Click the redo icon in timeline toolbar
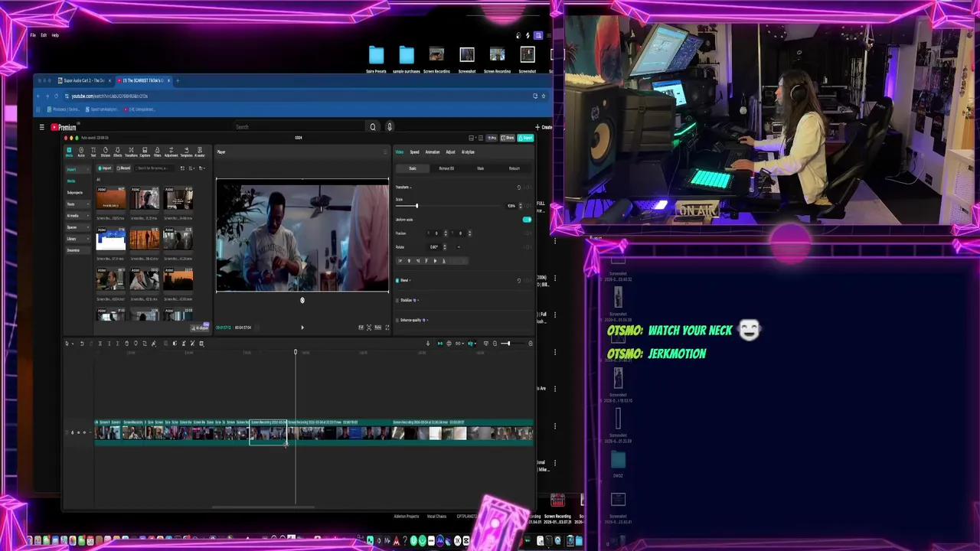This screenshot has height=551, width=980. 91,344
